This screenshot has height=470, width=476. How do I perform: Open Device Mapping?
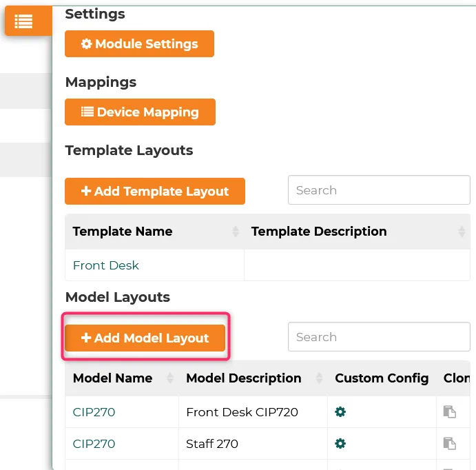point(140,112)
